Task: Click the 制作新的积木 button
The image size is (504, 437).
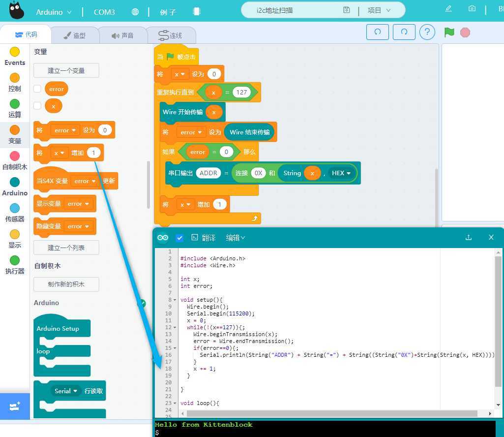Action: coord(66,284)
